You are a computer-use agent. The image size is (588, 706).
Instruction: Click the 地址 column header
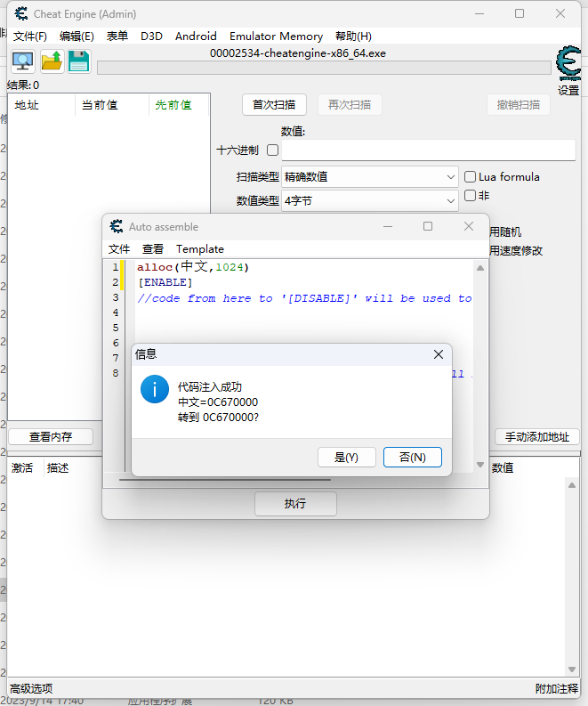43,105
